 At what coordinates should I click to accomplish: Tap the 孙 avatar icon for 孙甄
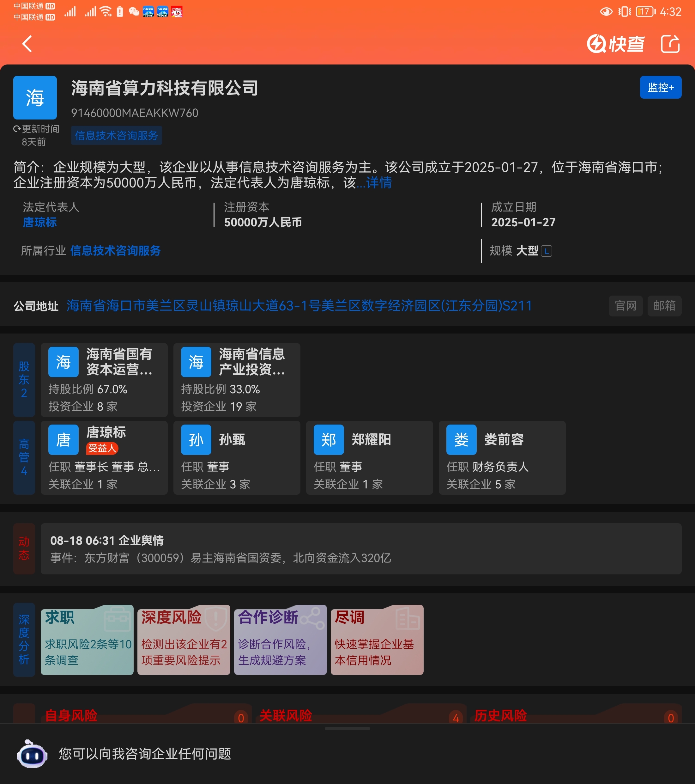click(x=196, y=439)
